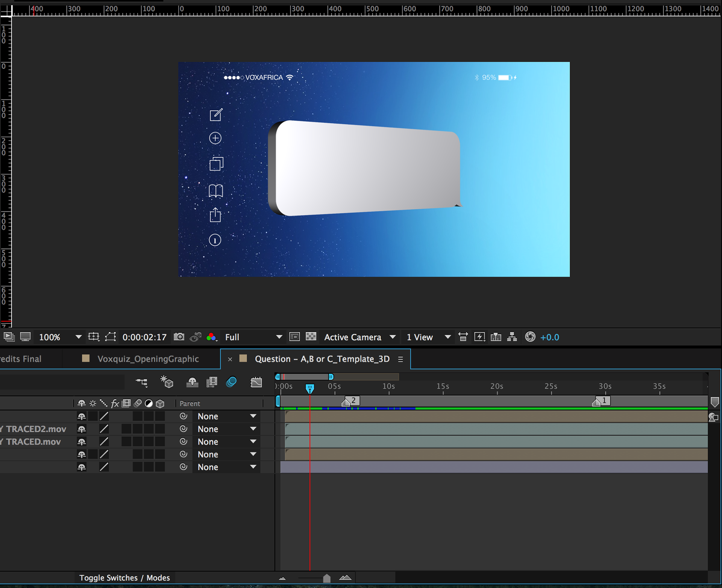The width and height of the screenshot is (722, 588).
Task: Toggle the Transparency Grid
Action: [311, 337]
